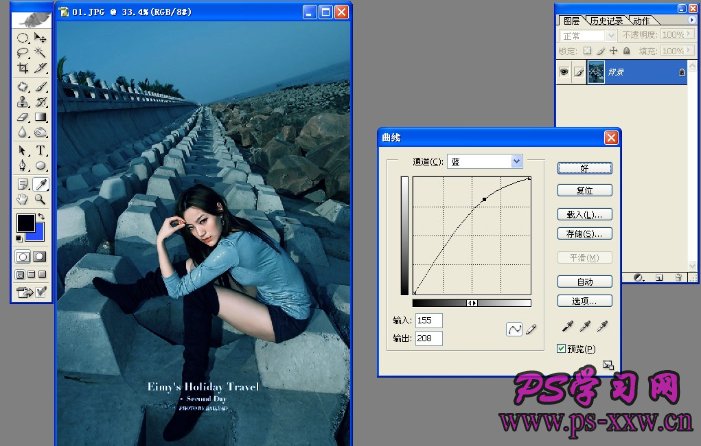The height and width of the screenshot is (446, 701).
Task: Toggle lock transparent pixels in Layers panel
Action: point(587,51)
